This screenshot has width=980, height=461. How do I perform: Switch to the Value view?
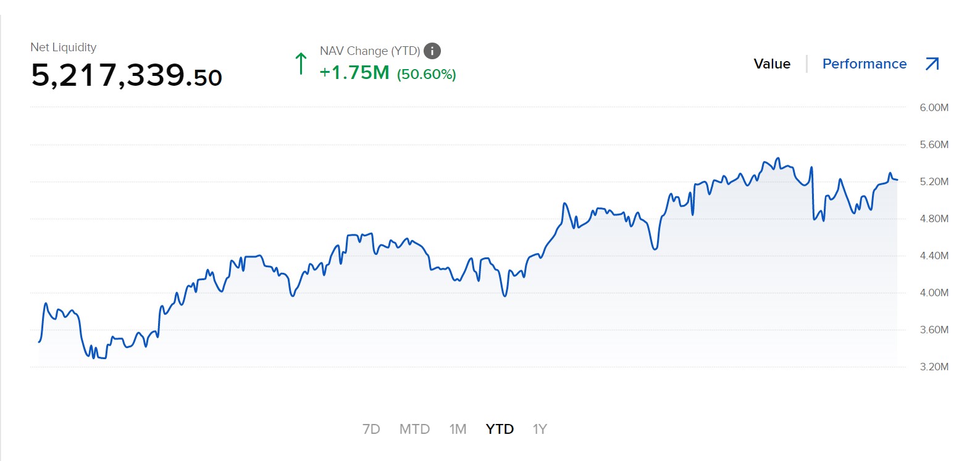pos(772,64)
